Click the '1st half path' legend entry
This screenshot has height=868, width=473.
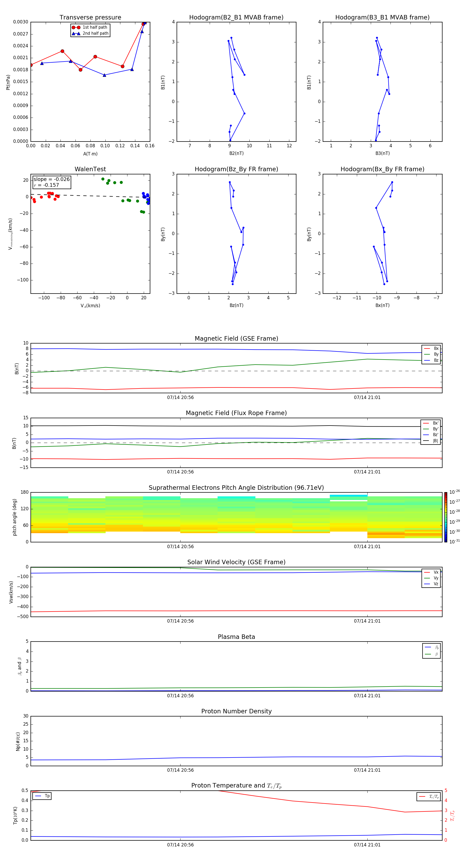click(x=90, y=27)
